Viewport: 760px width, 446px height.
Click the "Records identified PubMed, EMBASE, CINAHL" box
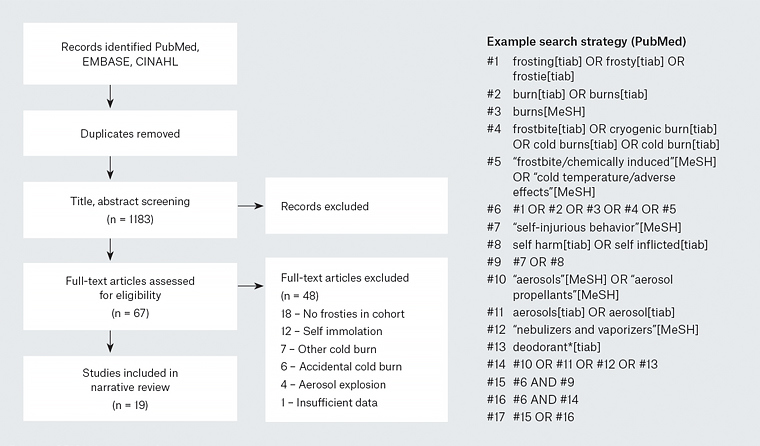[x=109, y=55]
